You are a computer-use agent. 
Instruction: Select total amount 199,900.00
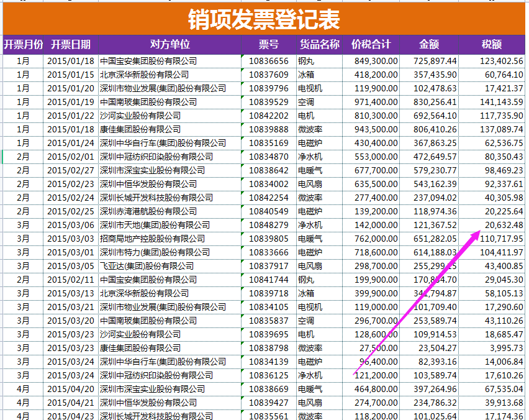pyautogui.click(x=371, y=280)
